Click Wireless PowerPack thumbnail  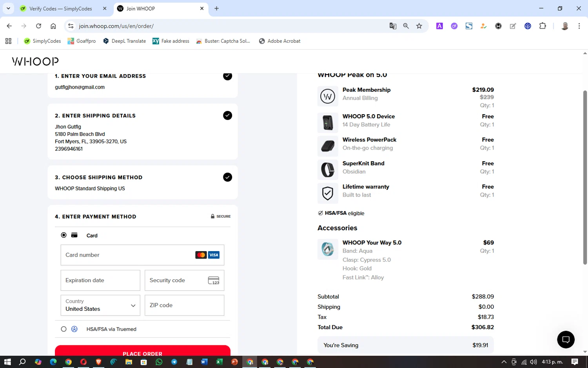pyautogui.click(x=328, y=146)
